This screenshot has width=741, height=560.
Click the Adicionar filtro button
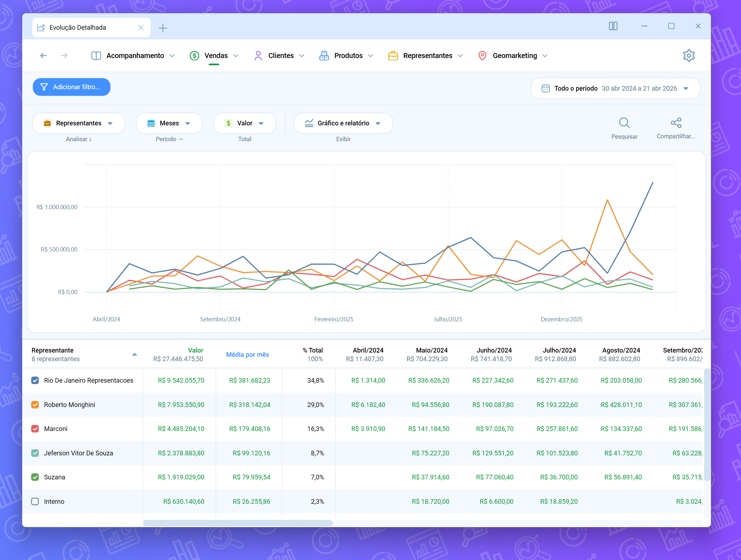pyautogui.click(x=71, y=87)
